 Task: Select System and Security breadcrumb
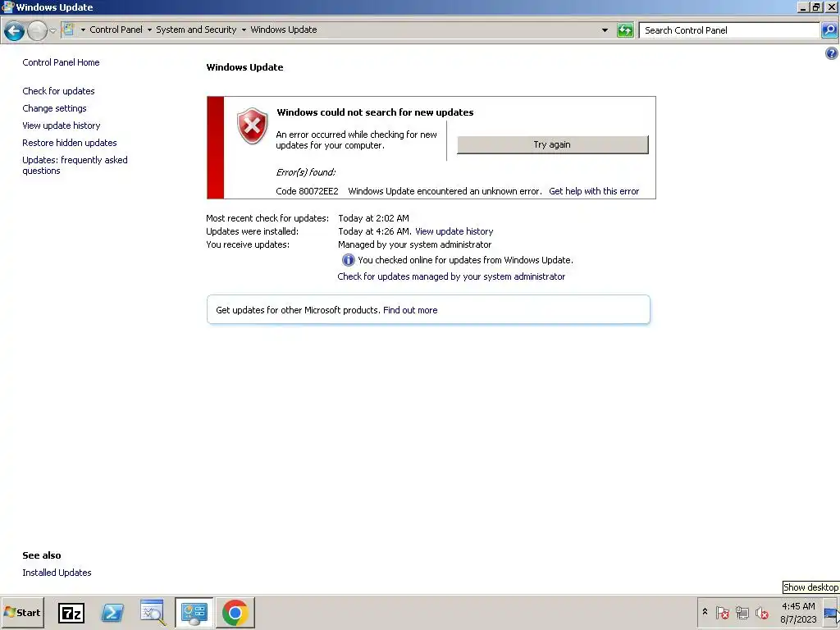(196, 30)
